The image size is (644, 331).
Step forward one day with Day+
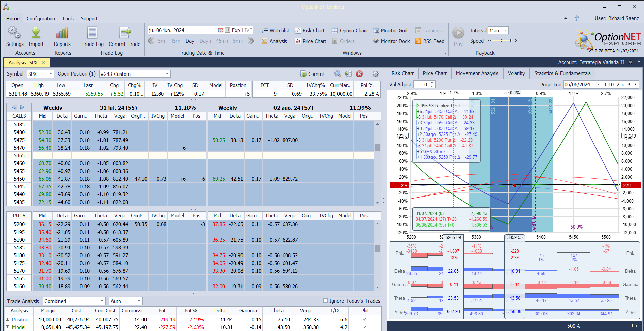click(206, 41)
